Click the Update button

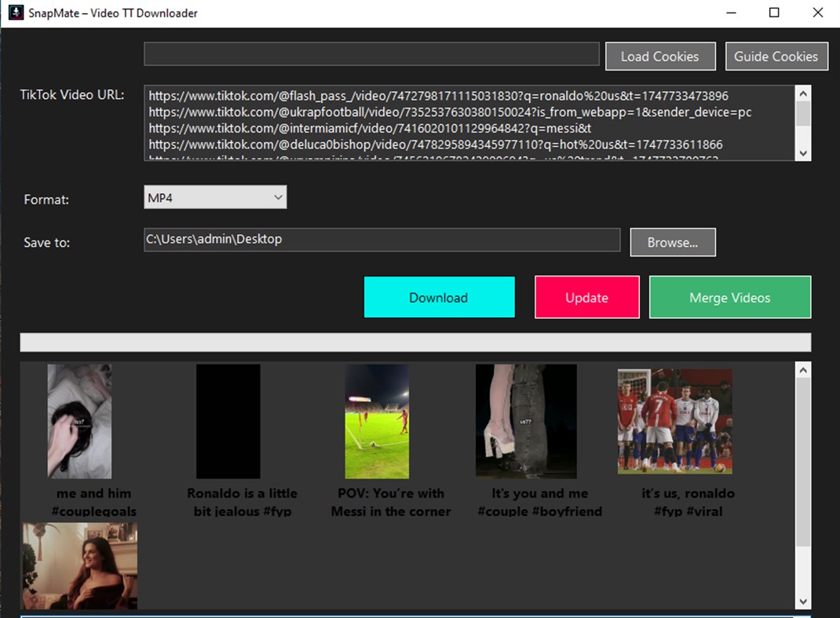[586, 297]
